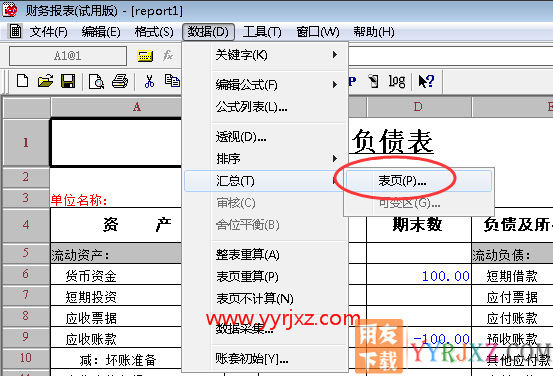Click the cell reference box A1@1
The image size is (553, 376).
coord(68,56)
